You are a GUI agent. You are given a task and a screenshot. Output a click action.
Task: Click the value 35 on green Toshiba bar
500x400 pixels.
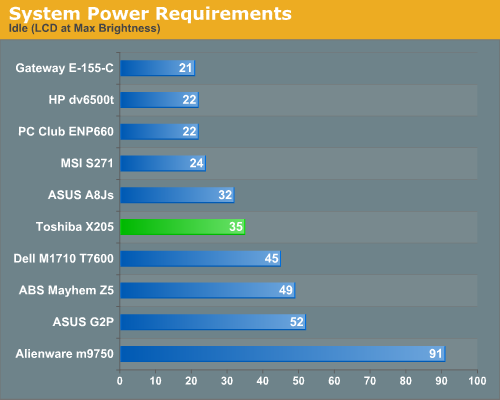point(236,227)
